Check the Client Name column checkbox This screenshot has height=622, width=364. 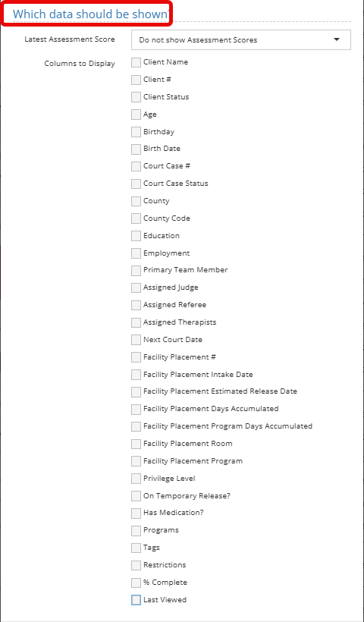(x=136, y=62)
